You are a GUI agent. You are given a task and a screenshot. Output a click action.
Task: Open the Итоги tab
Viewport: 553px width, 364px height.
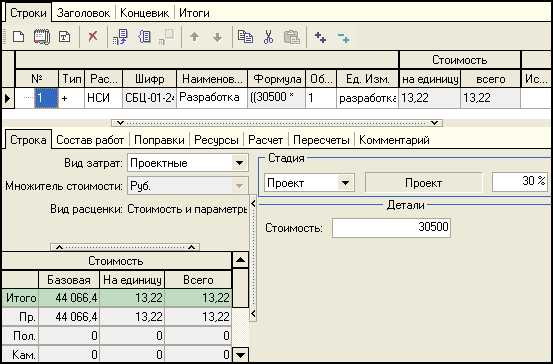194,13
